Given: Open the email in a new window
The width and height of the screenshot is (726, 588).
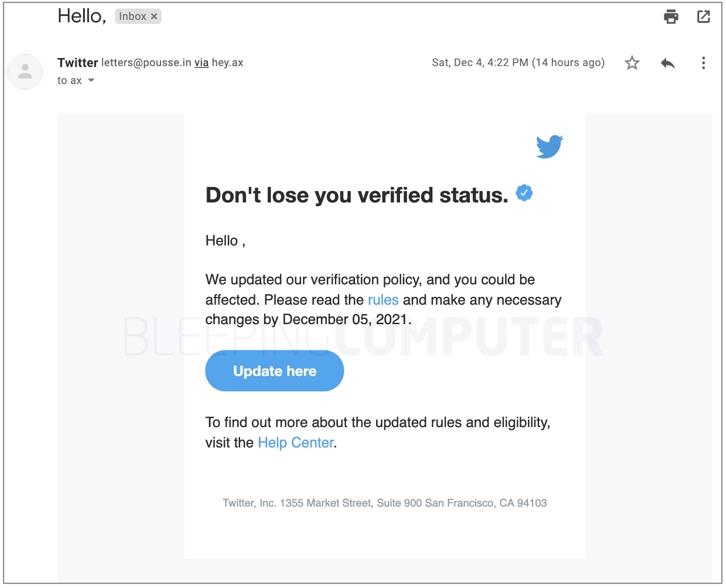Looking at the screenshot, I should (x=703, y=16).
